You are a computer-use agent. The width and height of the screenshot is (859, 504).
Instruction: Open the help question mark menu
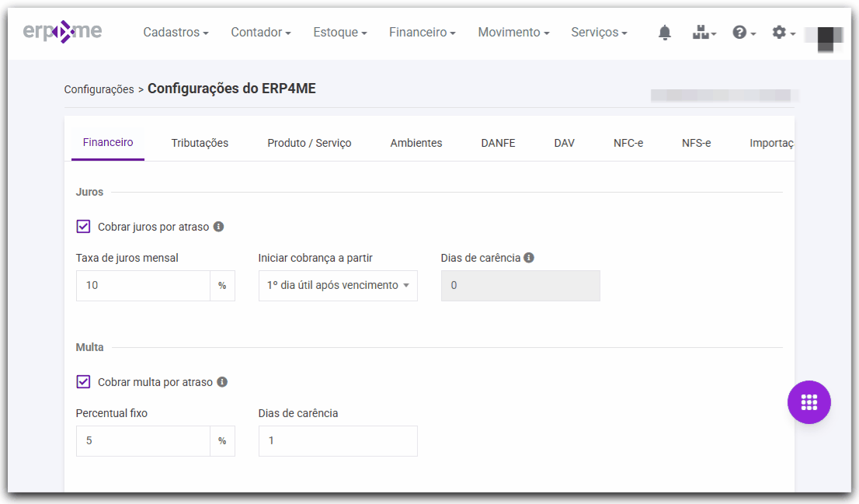point(744,33)
